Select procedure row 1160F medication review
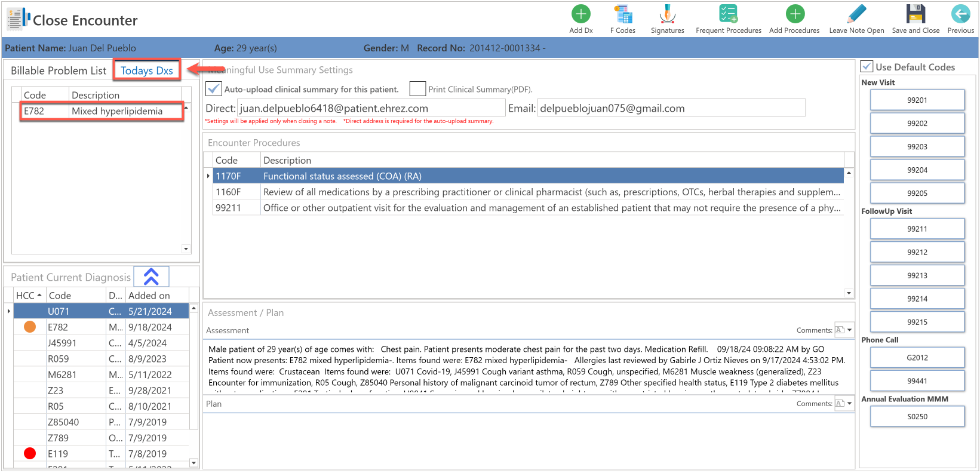Image resolution: width=980 pixels, height=473 pixels. [529, 192]
